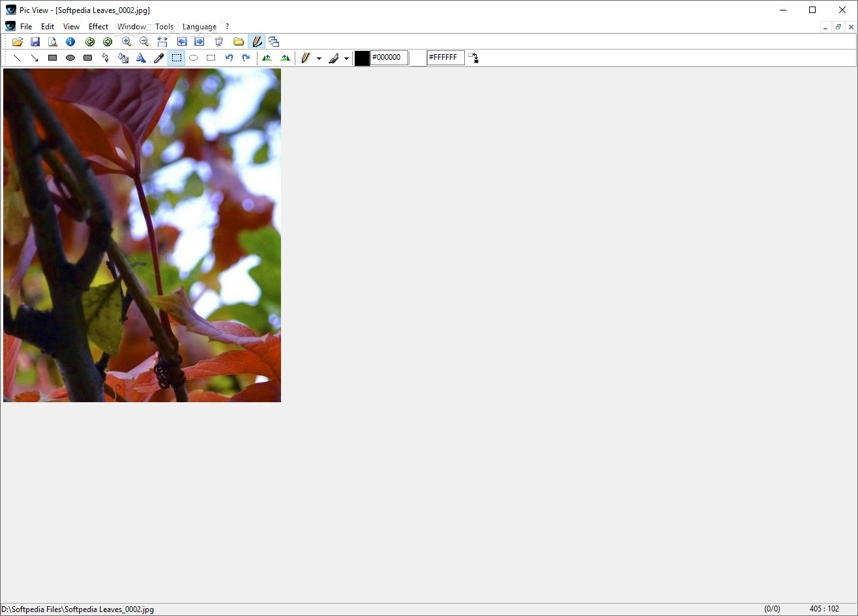Select the paint bucket fill tool
This screenshot has width=858, height=616.
click(123, 58)
